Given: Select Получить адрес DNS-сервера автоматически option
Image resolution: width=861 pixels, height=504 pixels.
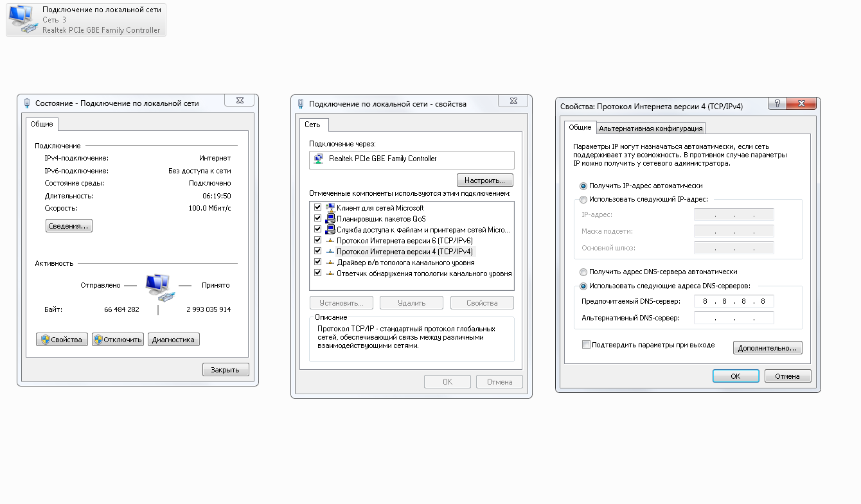Looking at the screenshot, I should tap(583, 272).
